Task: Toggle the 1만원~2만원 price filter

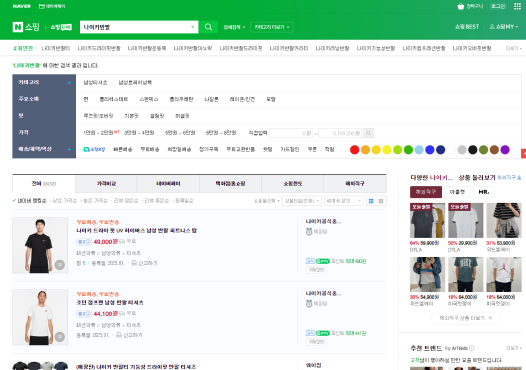Action: coord(98,133)
